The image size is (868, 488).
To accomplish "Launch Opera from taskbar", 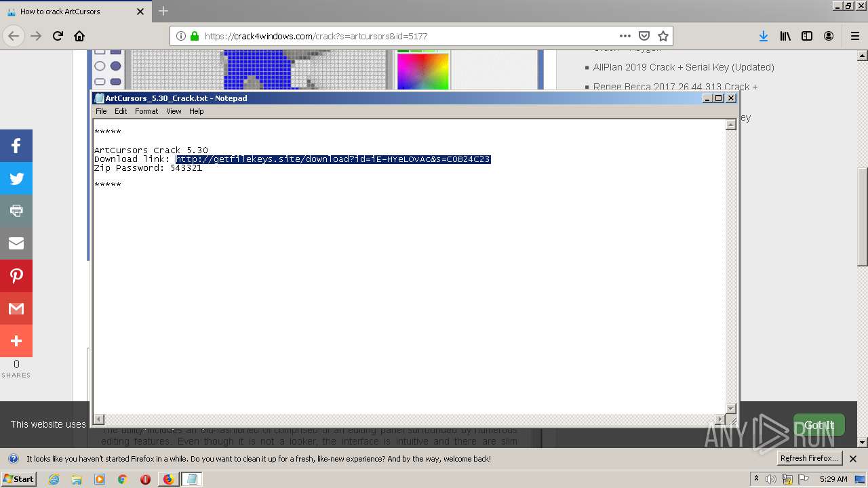I will point(145,479).
